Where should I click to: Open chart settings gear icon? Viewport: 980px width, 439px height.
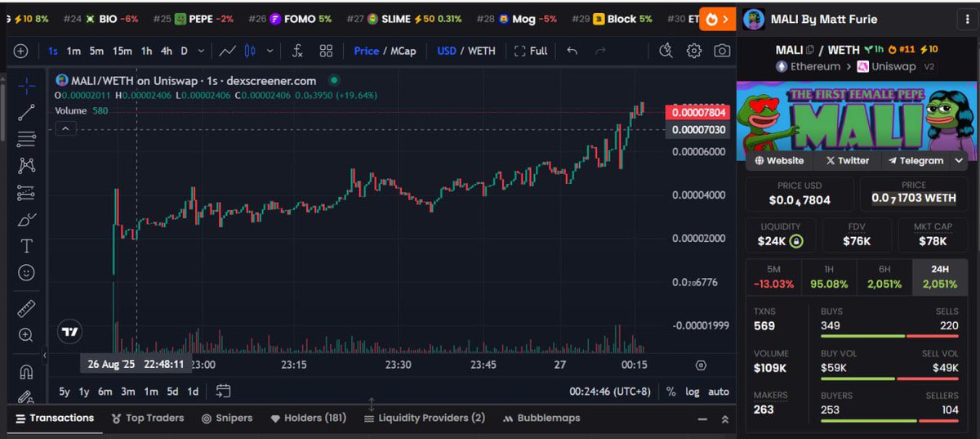click(x=694, y=51)
